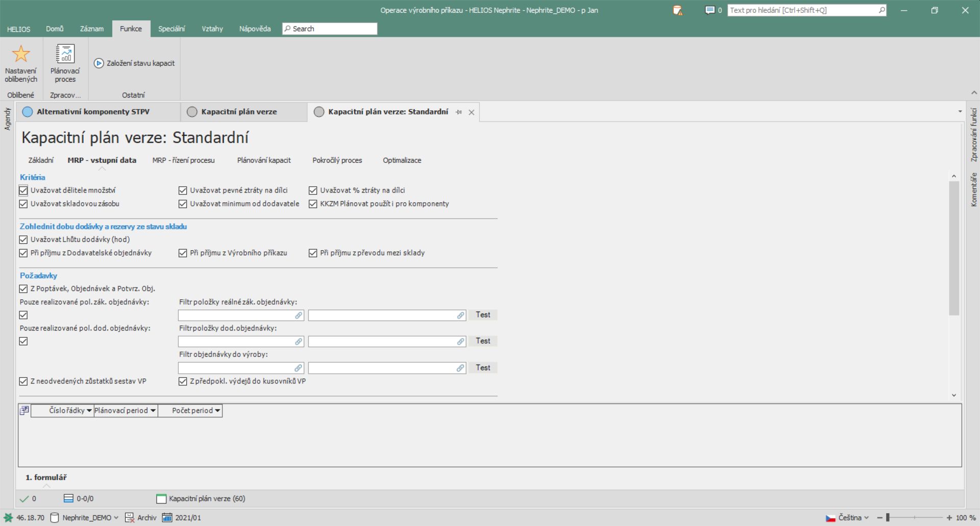Image resolution: width=980 pixels, height=526 pixels.
Task: Click the Archiv icon in status bar
Action: (x=130, y=517)
